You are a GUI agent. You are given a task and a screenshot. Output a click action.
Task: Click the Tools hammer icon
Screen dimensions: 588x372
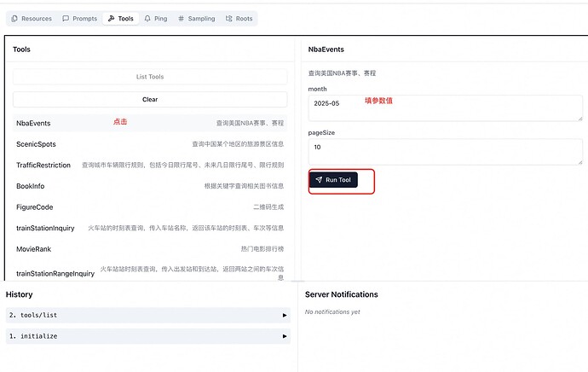point(111,19)
